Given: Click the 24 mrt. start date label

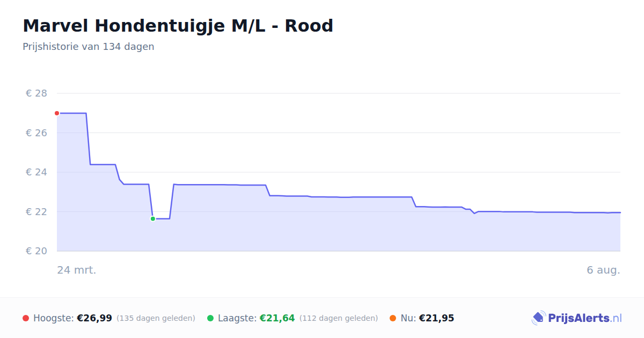Looking at the screenshot, I should coord(77,270).
